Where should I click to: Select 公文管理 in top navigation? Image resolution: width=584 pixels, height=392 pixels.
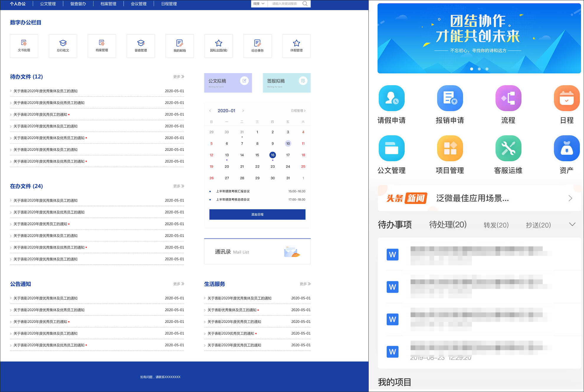click(48, 4)
